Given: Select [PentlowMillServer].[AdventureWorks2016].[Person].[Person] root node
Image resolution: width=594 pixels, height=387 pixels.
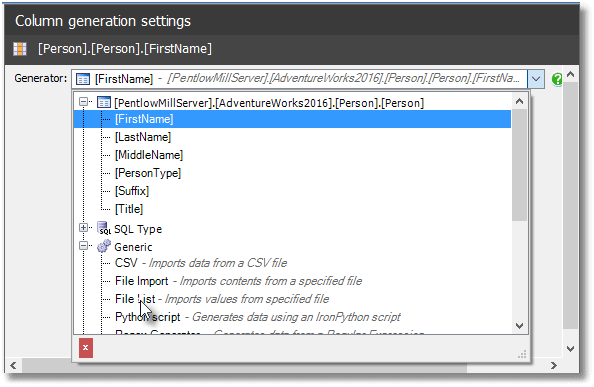Looking at the screenshot, I should pos(269,103).
